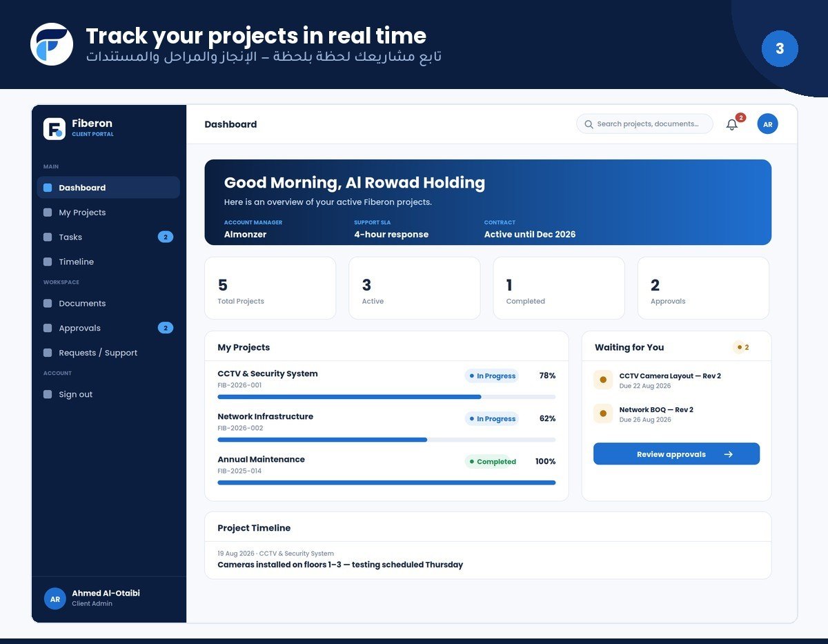Open the AR avatar in top bar
The height and width of the screenshot is (644, 828).
(767, 124)
